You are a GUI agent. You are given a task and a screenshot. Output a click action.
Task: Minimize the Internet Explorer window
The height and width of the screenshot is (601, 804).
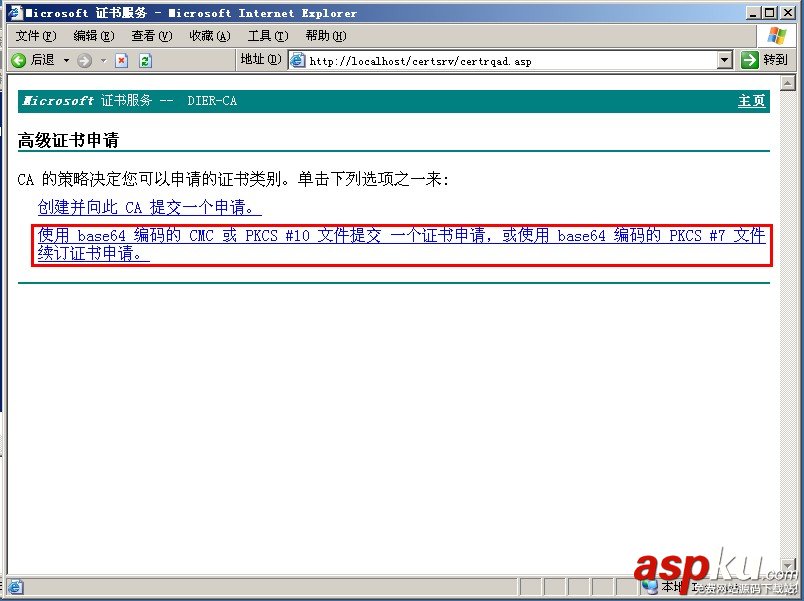pyautogui.click(x=752, y=13)
